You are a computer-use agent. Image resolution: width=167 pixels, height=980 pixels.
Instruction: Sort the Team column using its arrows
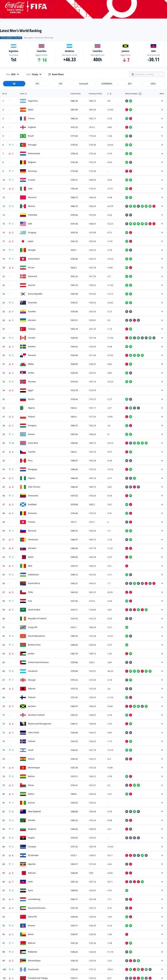pos(26,94)
